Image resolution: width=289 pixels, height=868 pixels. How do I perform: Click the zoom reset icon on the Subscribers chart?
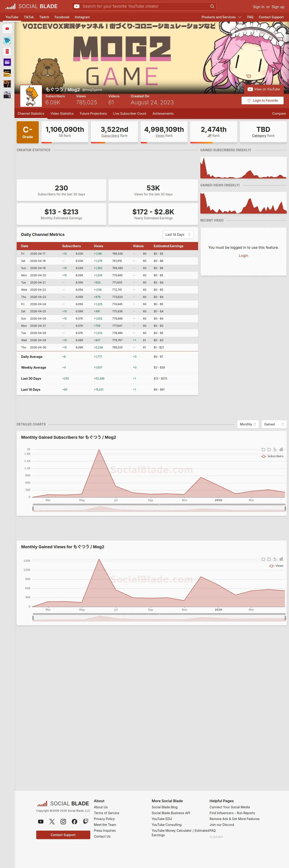click(269, 450)
